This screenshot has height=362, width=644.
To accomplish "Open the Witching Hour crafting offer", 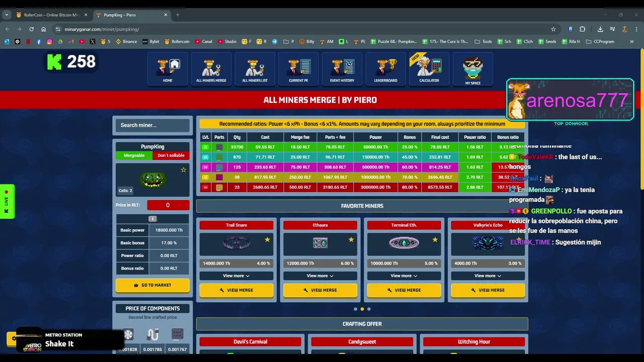I will 474,342.
